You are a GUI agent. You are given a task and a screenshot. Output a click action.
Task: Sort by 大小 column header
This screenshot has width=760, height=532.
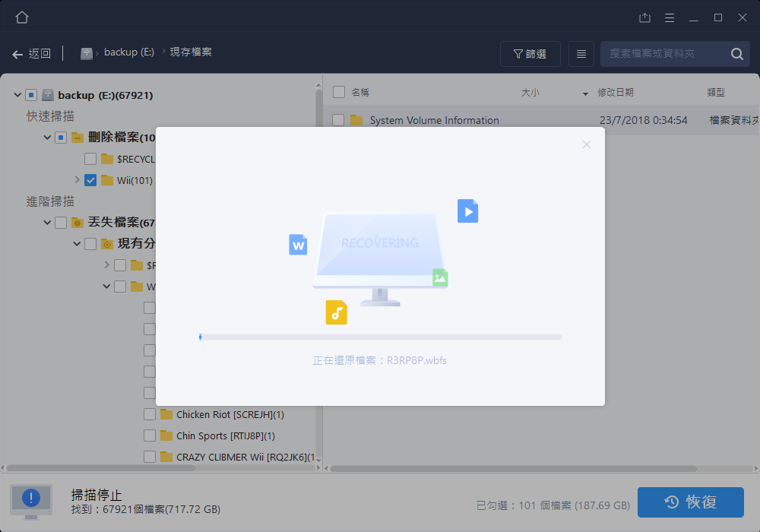530,92
